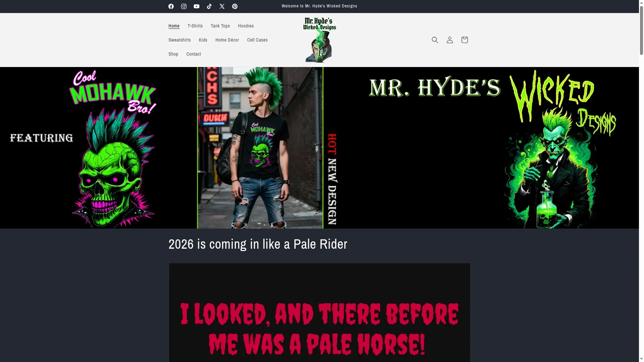Open the Cell Cases menu item
Image resolution: width=644 pixels, height=362 pixels.
(257, 40)
